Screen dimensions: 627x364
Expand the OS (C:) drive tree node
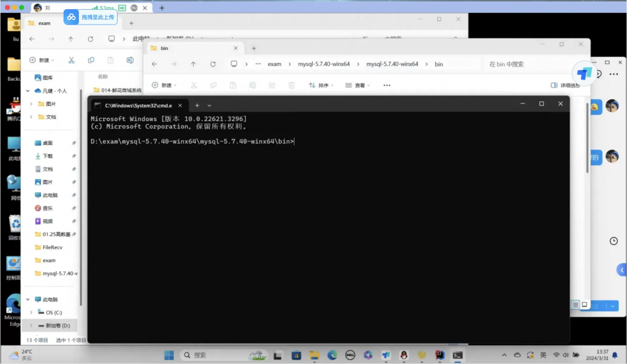pyautogui.click(x=31, y=313)
